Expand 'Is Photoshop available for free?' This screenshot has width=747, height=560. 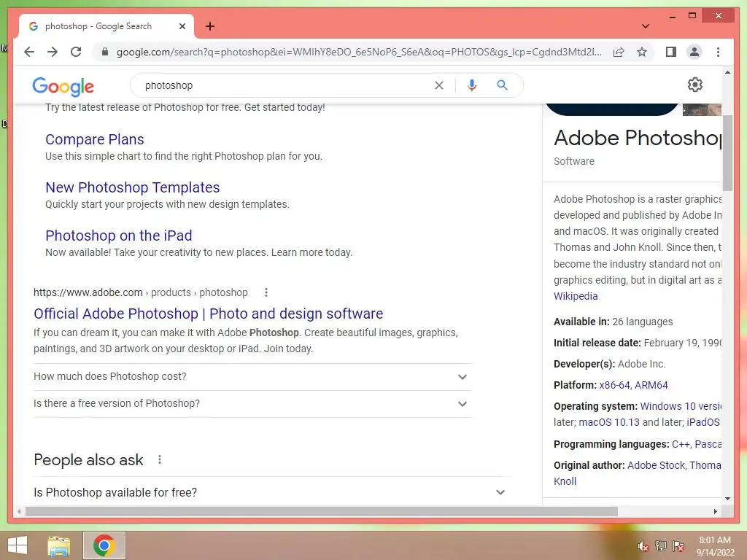[271, 492]
